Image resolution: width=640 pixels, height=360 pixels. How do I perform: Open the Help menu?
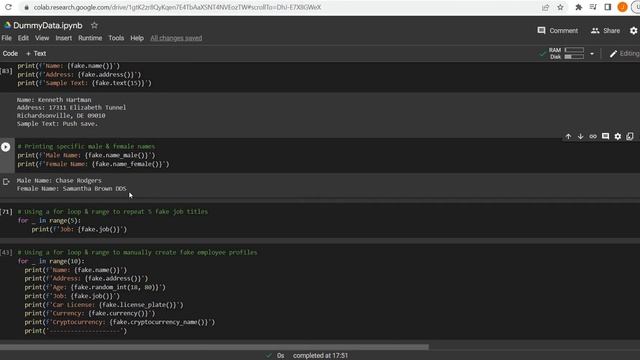[x=137, y=38]
